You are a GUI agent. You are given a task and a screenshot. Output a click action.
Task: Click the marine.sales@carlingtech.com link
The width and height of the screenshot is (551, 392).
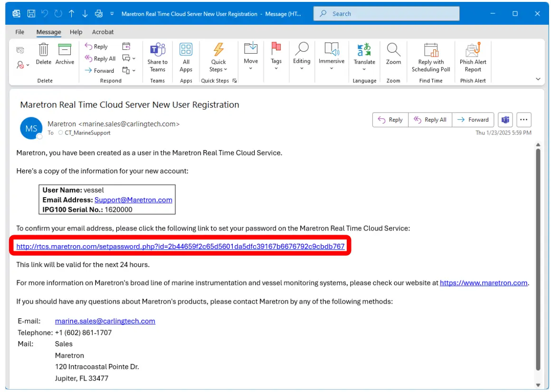pyautogui.click(x=104, y=321)
